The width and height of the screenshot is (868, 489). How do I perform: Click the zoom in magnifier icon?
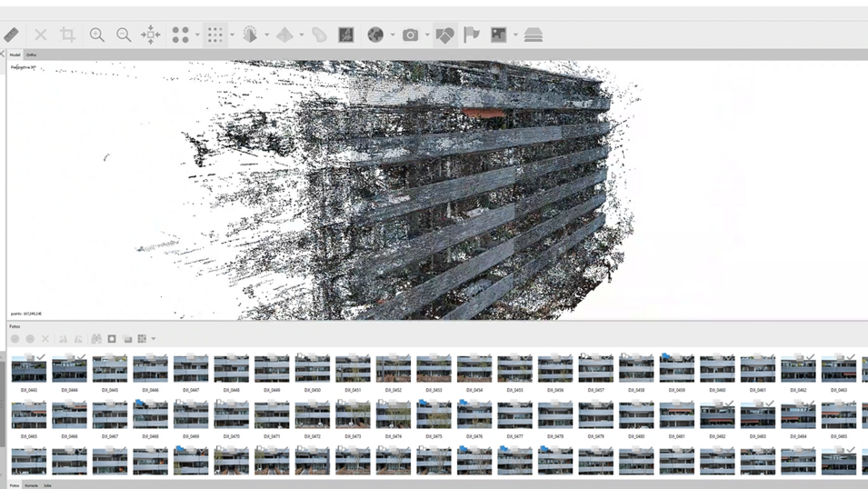point(97,35)
